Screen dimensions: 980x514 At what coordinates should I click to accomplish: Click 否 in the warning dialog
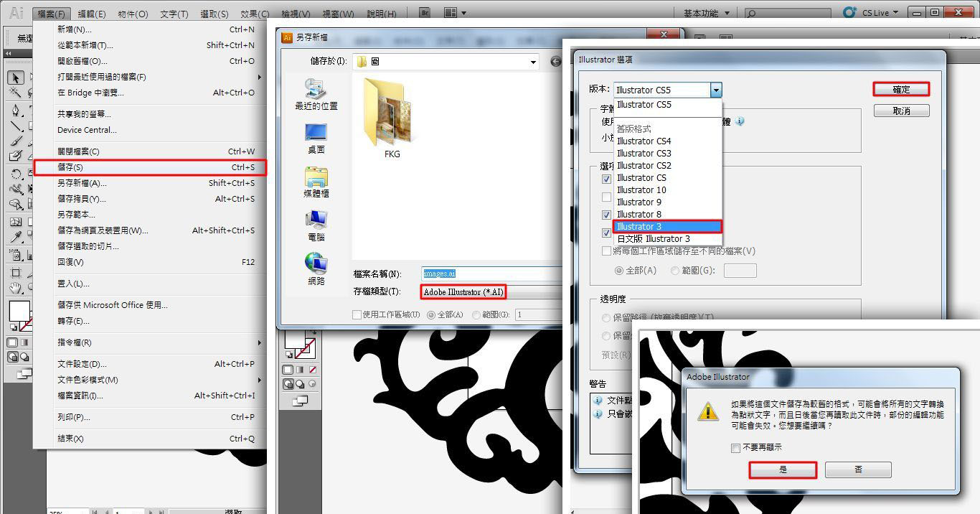[858, 469]
